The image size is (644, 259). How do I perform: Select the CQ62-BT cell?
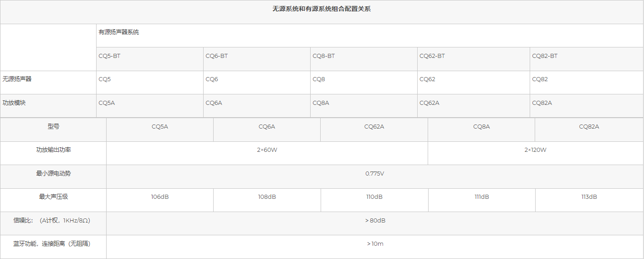coord(432,56)
